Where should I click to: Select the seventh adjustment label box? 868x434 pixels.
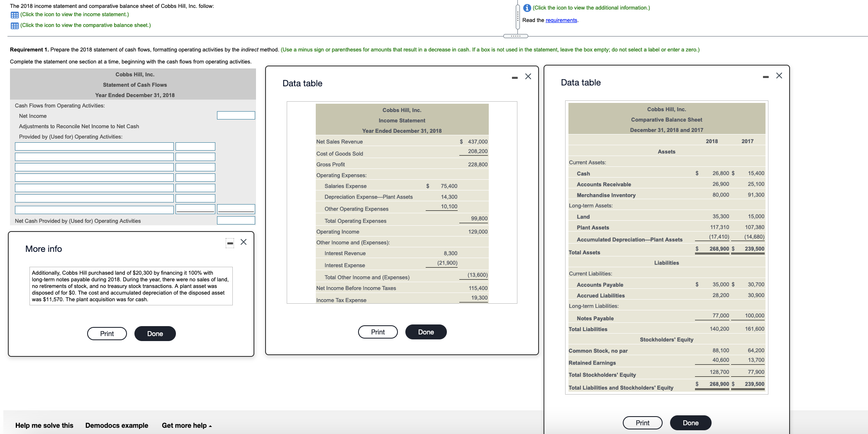click(94, 210)
